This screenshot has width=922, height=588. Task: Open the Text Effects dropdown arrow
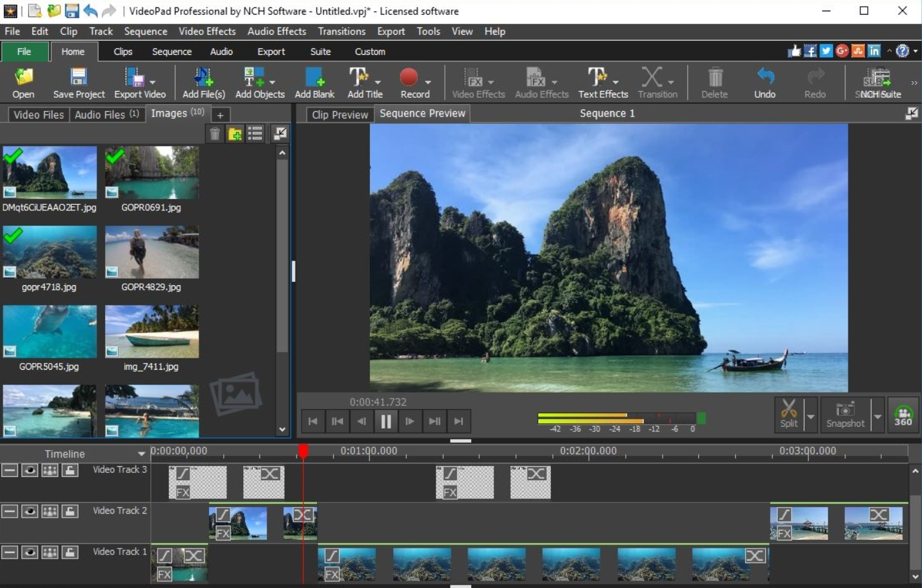tap(616, 82)
